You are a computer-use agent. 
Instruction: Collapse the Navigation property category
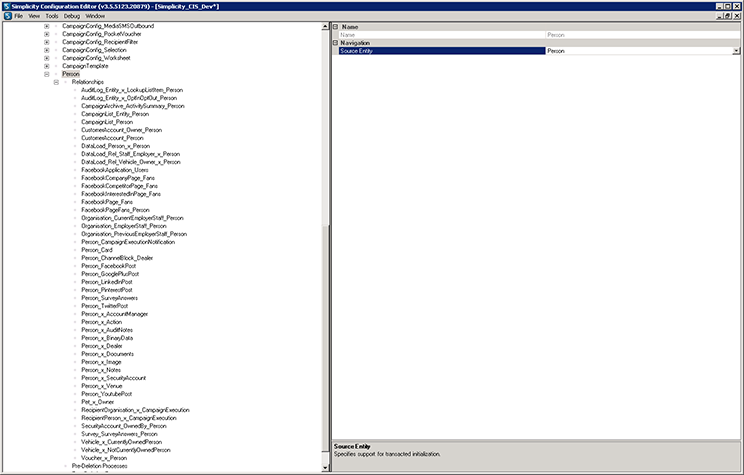click(335, 42)
